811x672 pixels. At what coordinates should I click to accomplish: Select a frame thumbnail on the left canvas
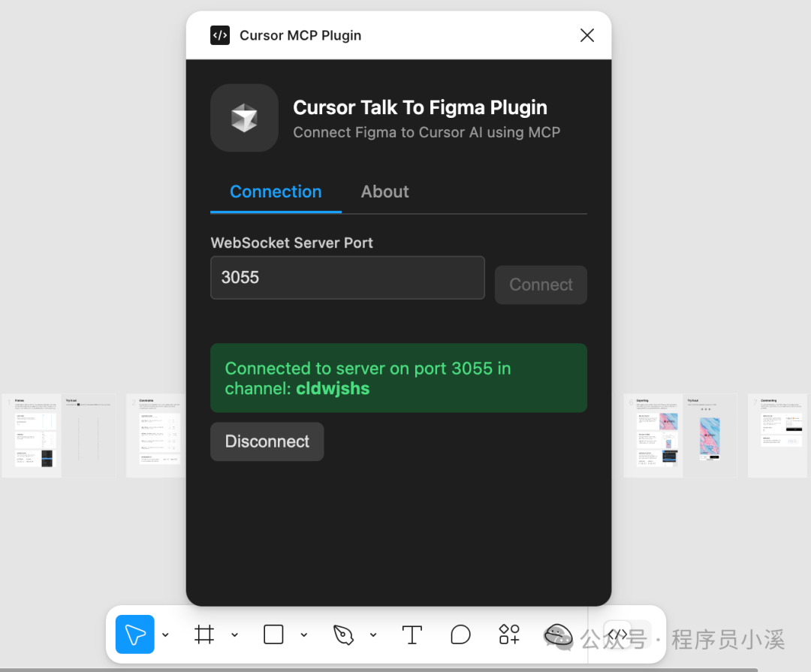[32, 435]
